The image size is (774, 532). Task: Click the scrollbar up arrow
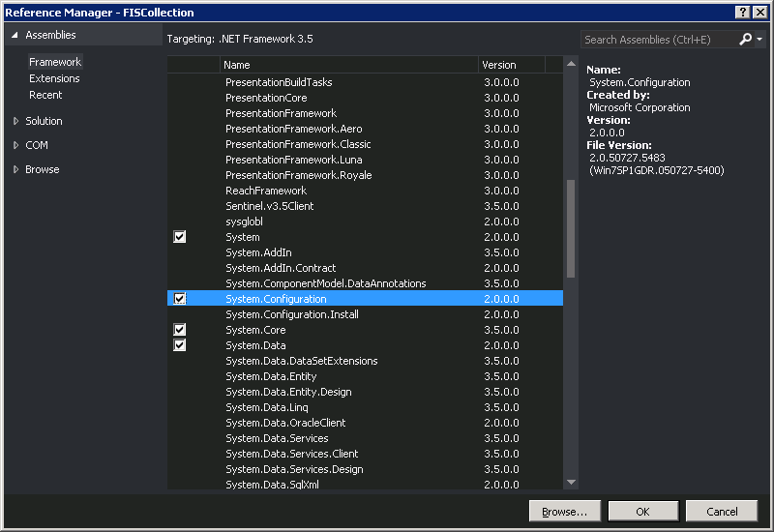tap(571, 64)
